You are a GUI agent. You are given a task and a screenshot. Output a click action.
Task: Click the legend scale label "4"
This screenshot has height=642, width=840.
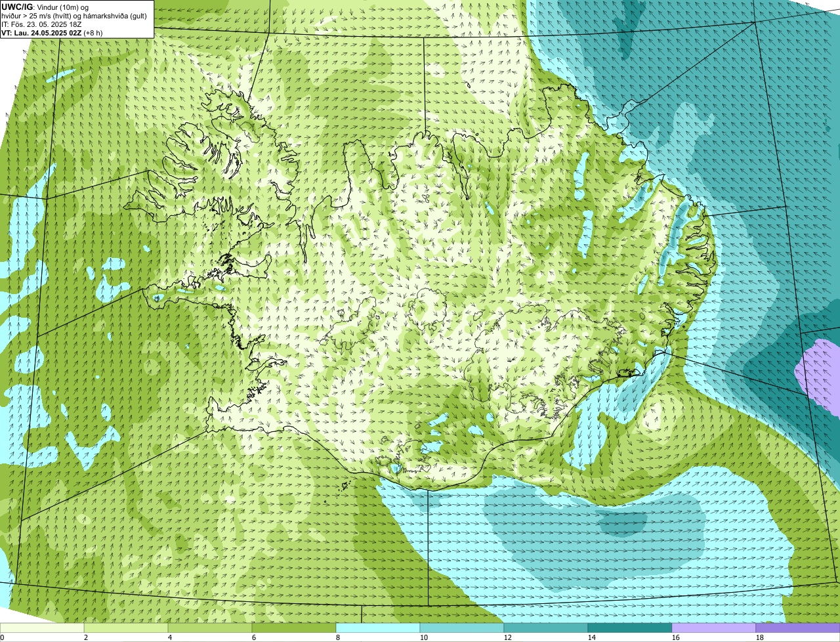(169, 637)
